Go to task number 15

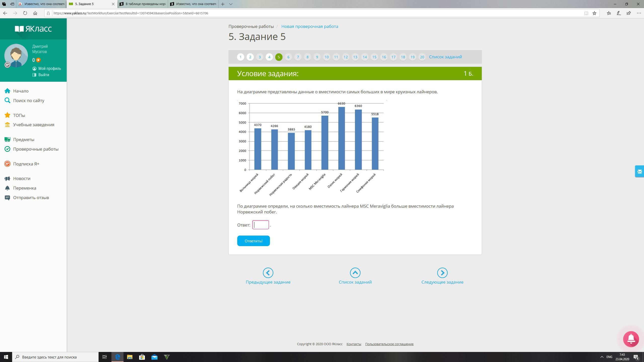coord(374,57)
